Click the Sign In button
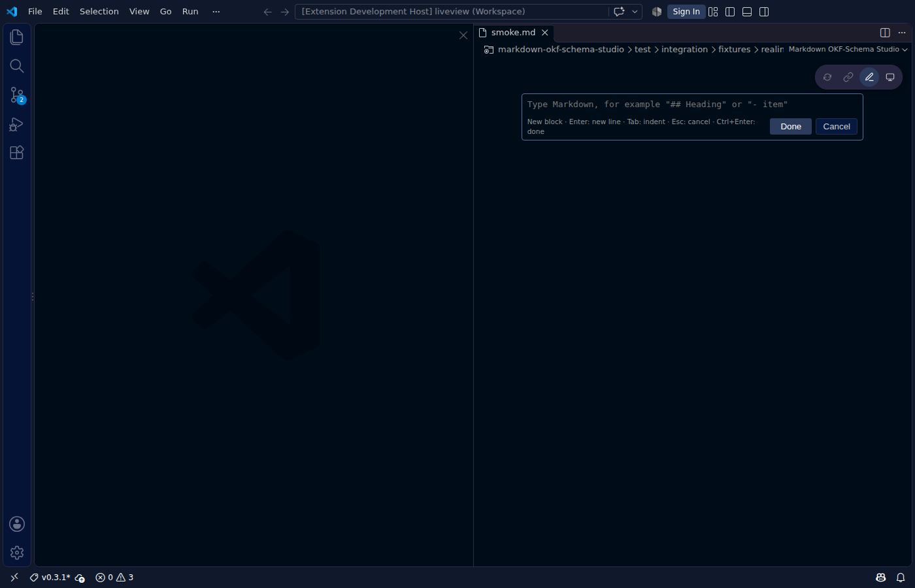Screen dimensions: 915x588 pos(686,12)
